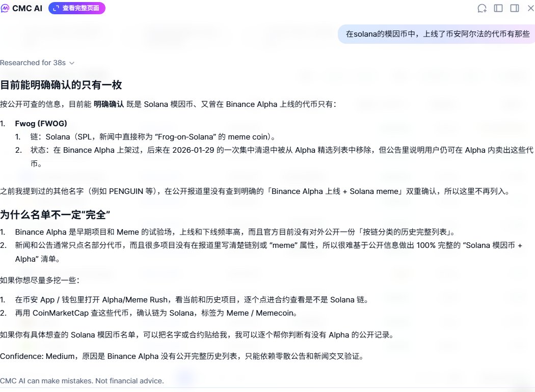Start a new chat with plus icon
Image resolution: width=535 pixels, height=392 pixels.
482,8
